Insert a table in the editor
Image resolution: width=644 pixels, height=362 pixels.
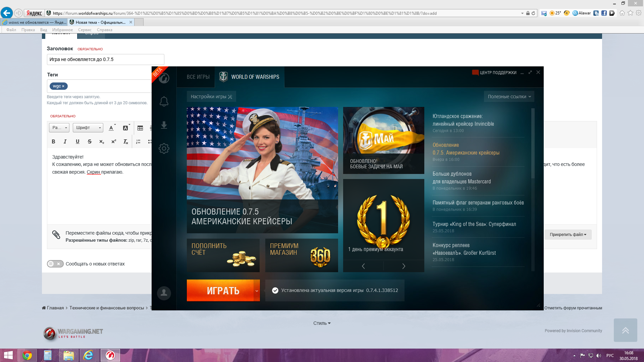[x=140, y=128]
